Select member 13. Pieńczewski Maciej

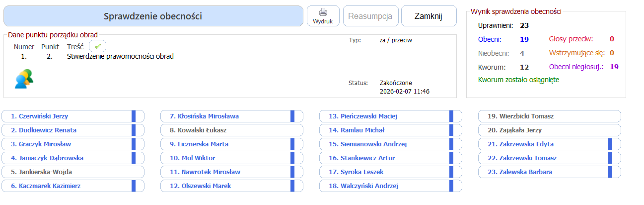tap(363, 116)
